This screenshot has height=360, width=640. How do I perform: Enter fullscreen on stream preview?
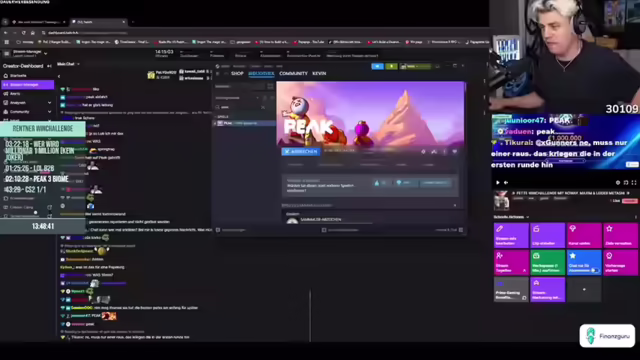[633, 182]
